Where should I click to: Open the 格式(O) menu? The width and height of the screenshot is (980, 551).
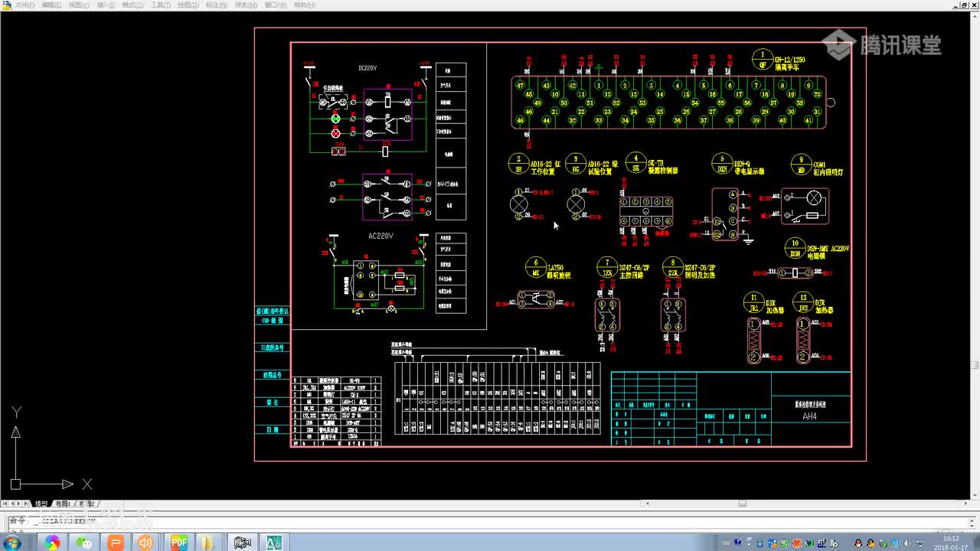click(x=133, y=5)
